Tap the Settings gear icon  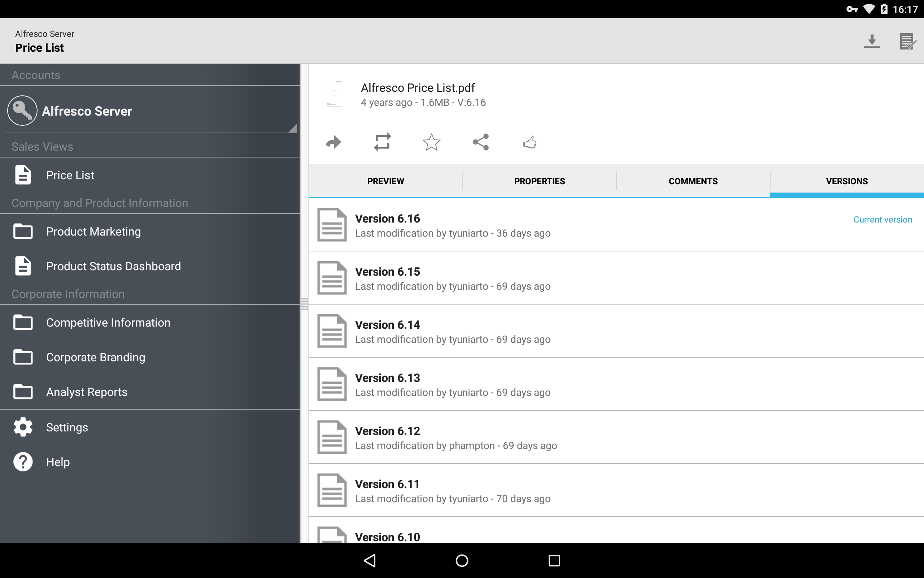point(23,427)
